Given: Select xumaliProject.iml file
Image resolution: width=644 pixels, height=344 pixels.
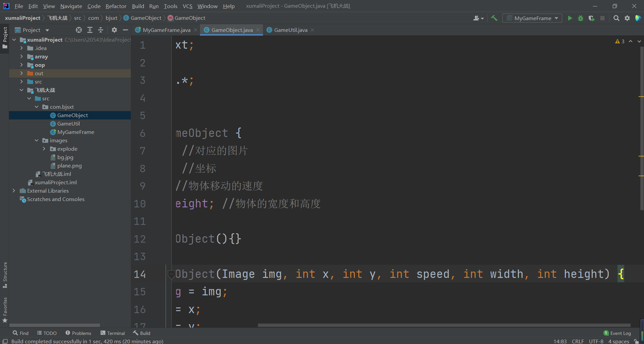Looking at the screenshot, I should [x=55, y=182].
